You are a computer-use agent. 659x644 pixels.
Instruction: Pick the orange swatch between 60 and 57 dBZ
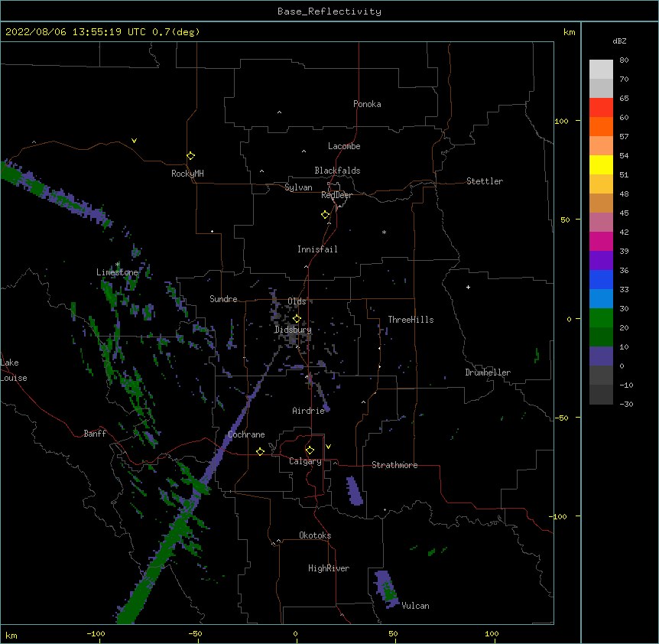tap(601, 126)
